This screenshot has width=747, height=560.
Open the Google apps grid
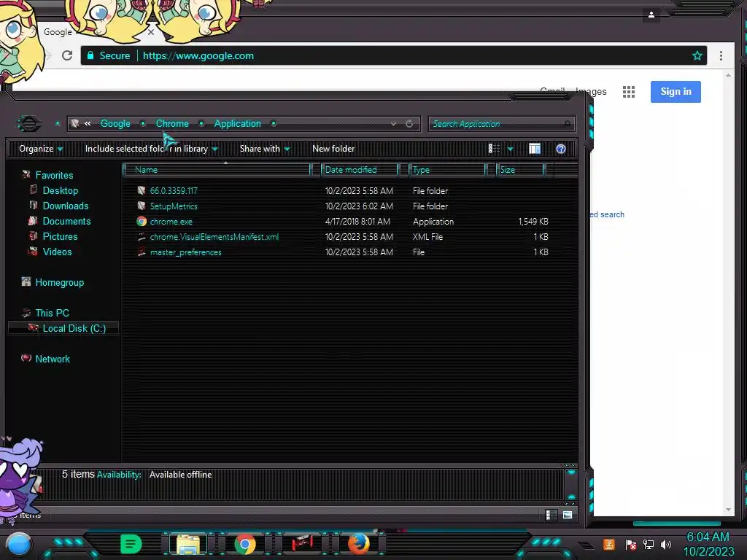click(629, 92)
